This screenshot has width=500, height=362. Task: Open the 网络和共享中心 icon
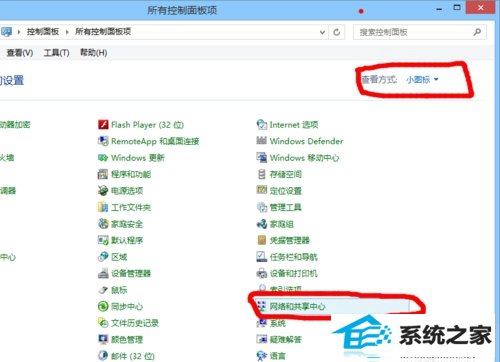[x=262, y=306]
